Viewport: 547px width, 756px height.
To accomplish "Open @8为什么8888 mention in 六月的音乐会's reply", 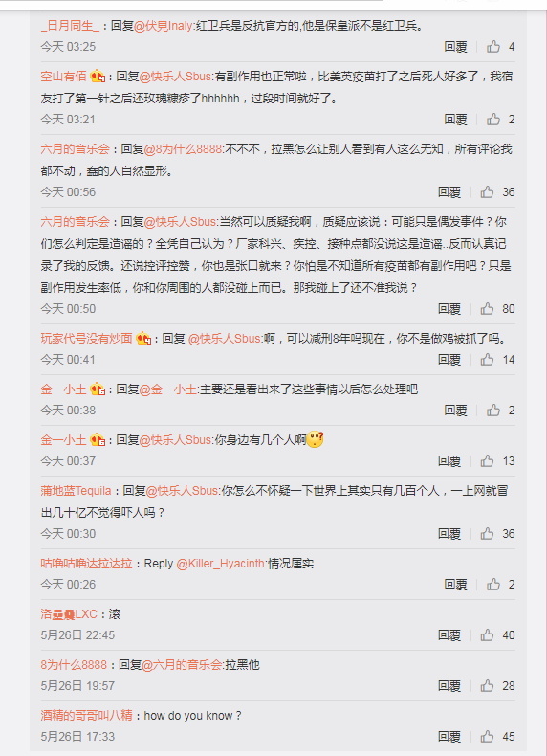I will coord(183,149).
